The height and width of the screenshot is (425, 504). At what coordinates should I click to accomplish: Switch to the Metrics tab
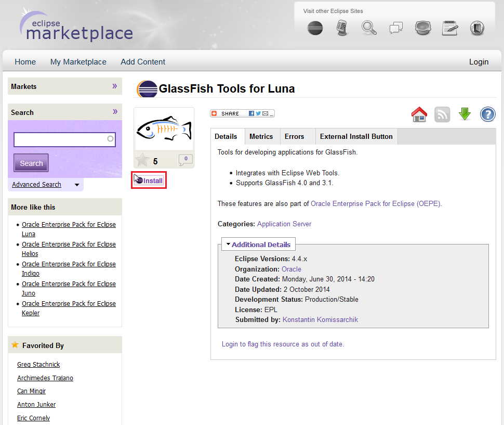pos(261,136)
